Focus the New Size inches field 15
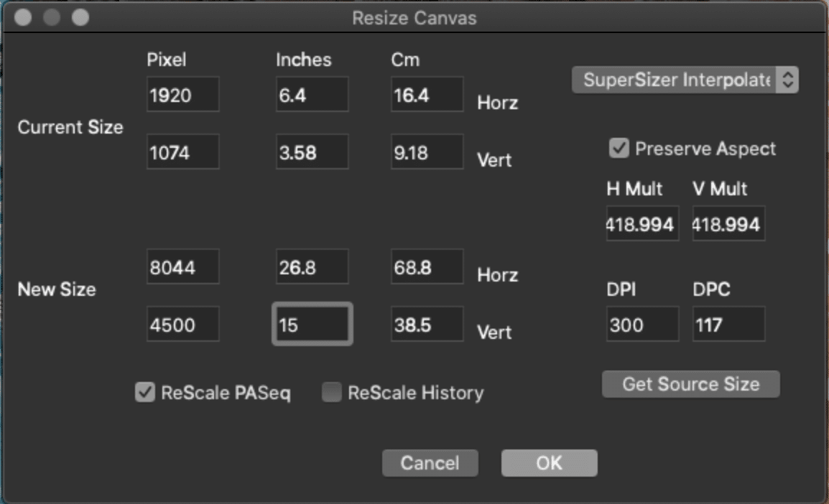Screen dimensions: 829x504 tap(312, 324)
